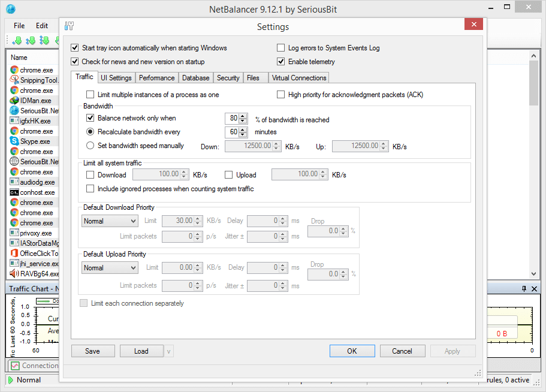Select the privoxy.exe process icon
This screenshot has width=546, height=392.
coord(14,233)
